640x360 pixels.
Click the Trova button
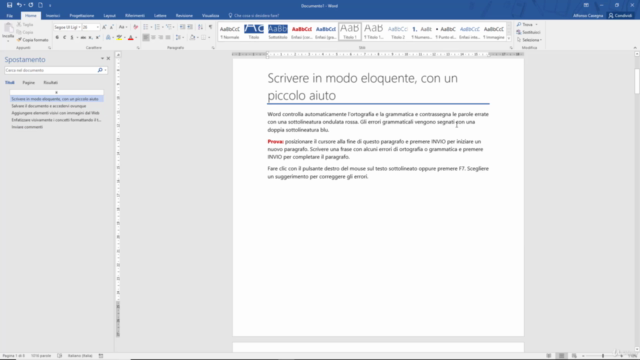(x=527, y=24)
